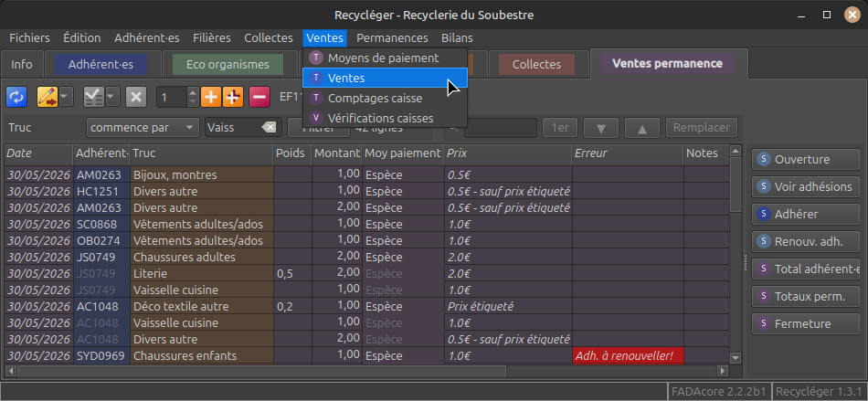
Task: Open the Bilans menu
Action: [x=457, y=38]
